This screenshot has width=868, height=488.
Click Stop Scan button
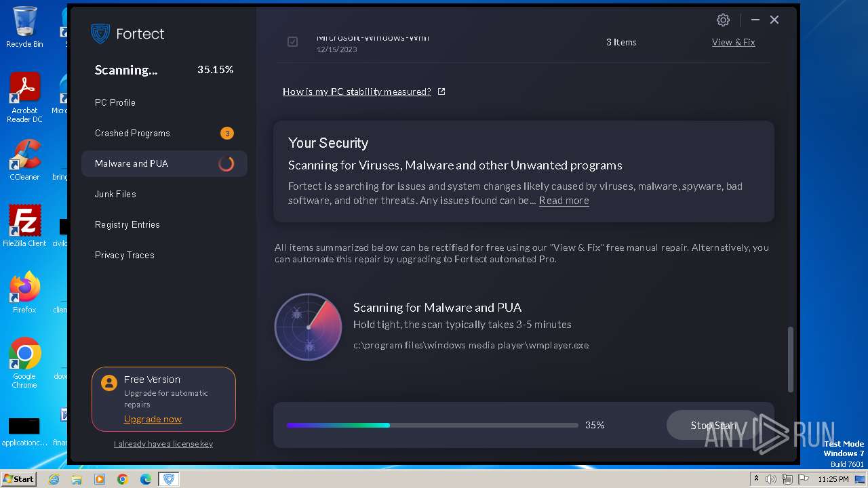[713, 425]
